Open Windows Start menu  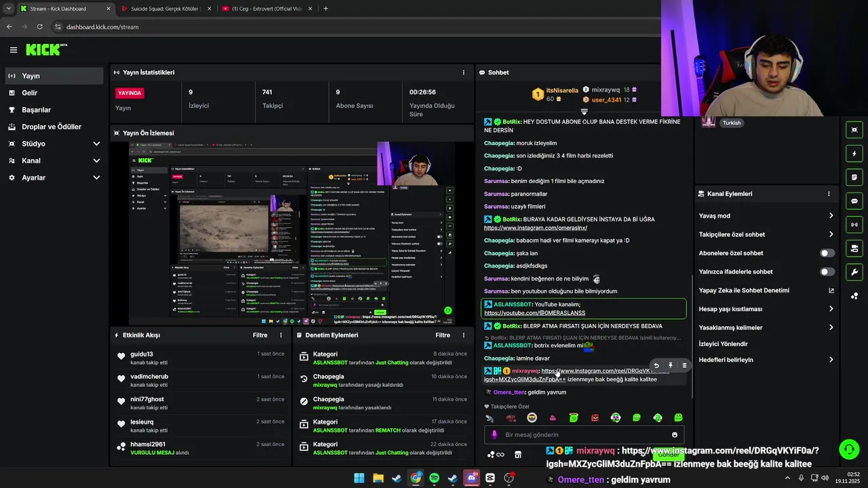click(359, 478)
